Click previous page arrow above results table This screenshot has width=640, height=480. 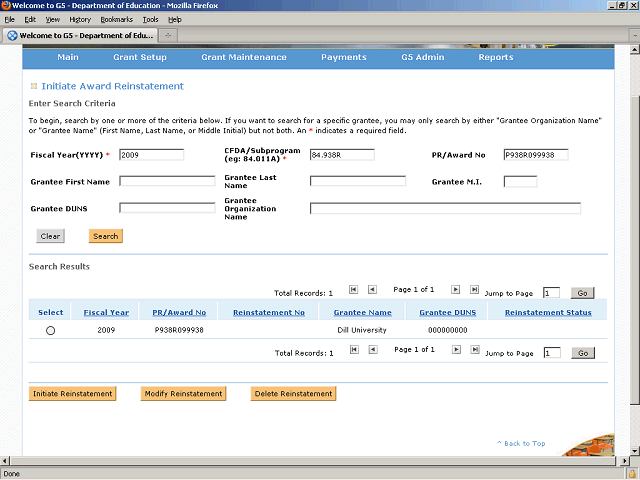(x=372, y=290)
